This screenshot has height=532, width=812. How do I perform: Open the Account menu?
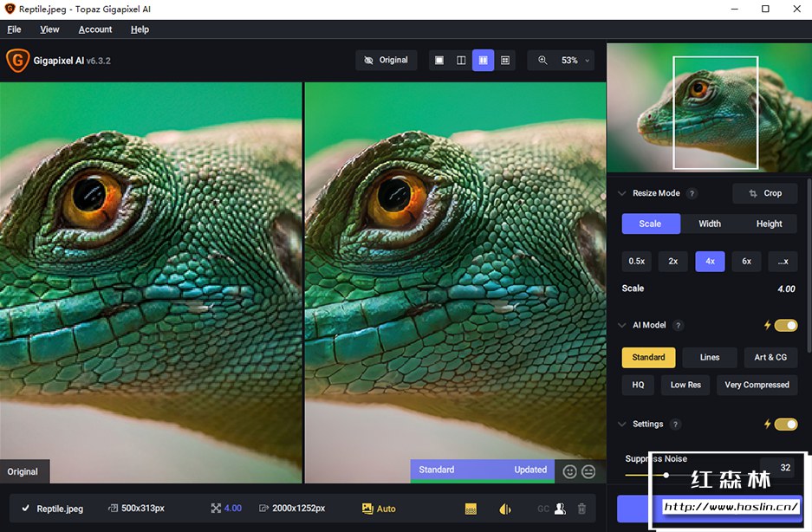point(95,29)
